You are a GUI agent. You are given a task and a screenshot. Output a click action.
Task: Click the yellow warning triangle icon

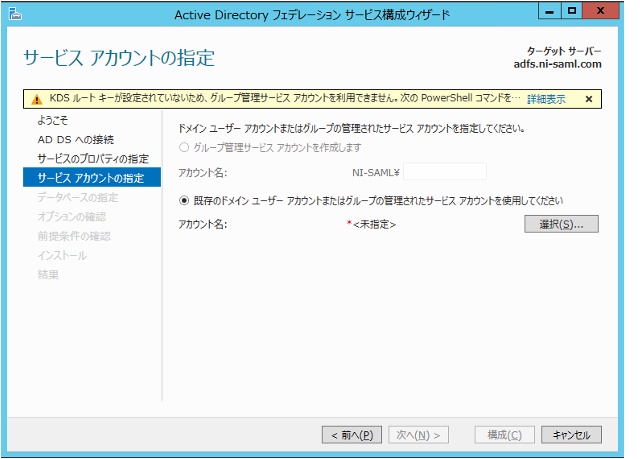pyautogui.click(x=37, y=99)
